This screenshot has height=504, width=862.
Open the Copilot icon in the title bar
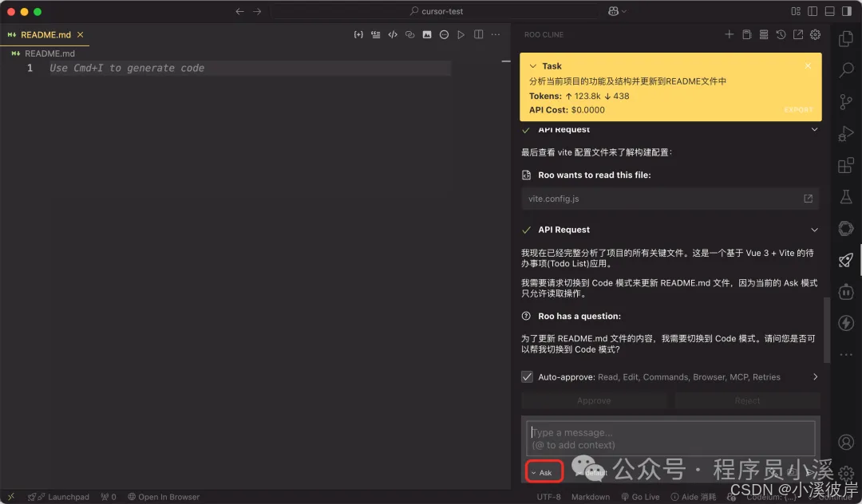tap(614, 11)
